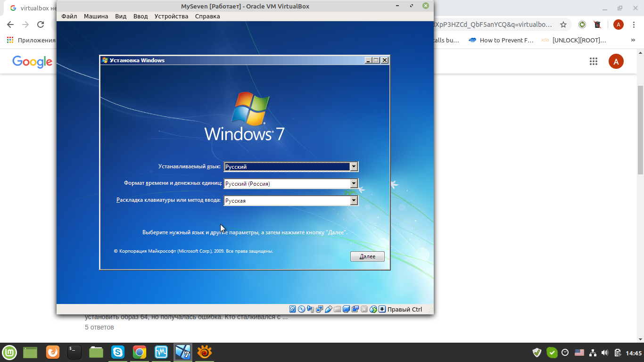Reload the page in Chrome
This screenshot has height=362, width=644.
click(41, 25)
